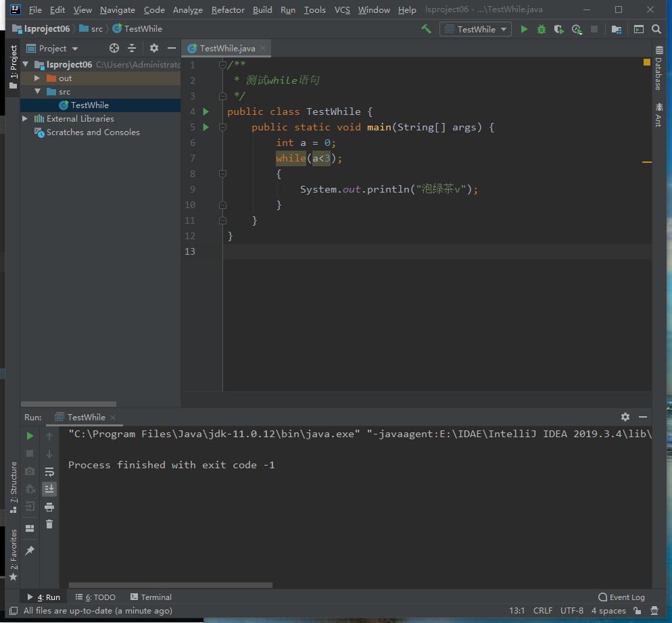Open Project panel settings gear
This screenshot has width=672, height=623.
[x=154, y=48]
